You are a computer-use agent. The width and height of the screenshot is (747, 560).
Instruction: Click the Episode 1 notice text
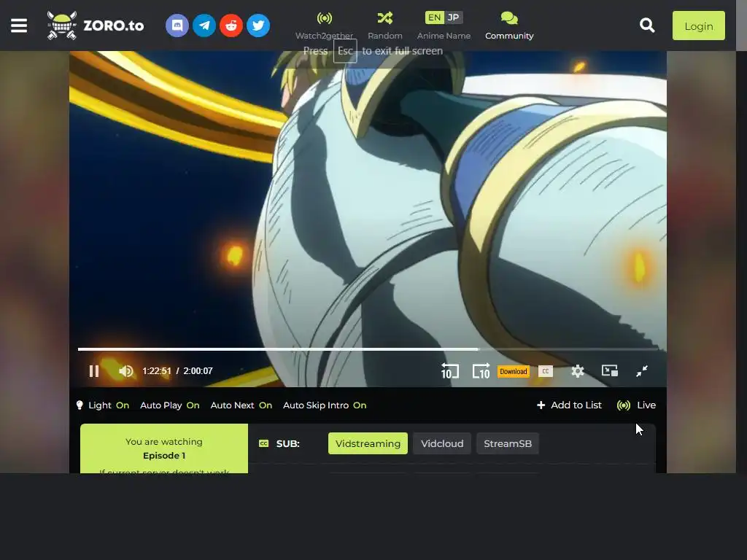[x=164, y=456]
